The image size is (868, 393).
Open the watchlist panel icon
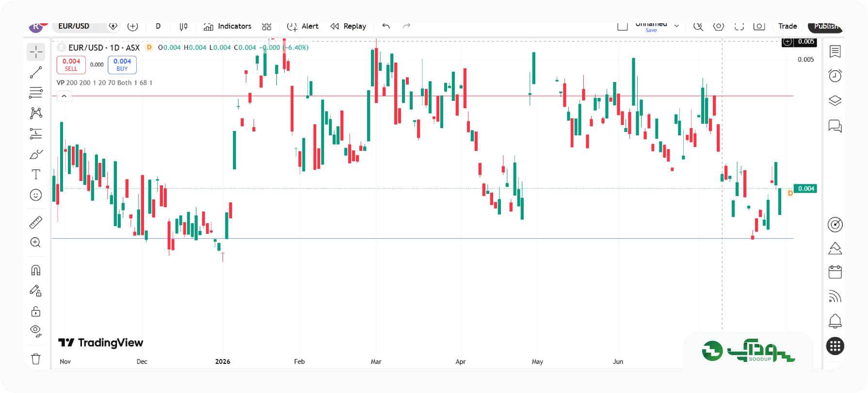(x=835, y=51)
